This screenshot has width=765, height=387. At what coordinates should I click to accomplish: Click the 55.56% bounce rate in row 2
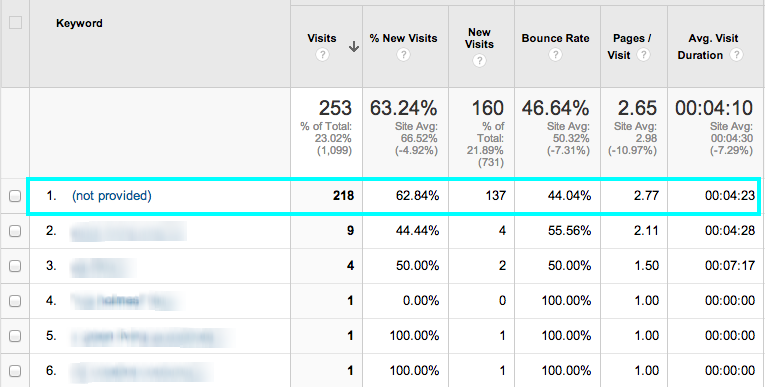point(569,231)
